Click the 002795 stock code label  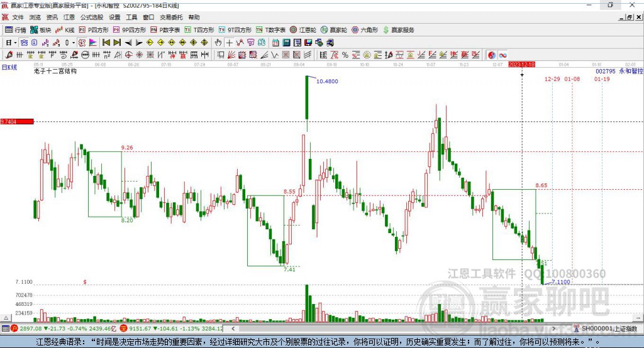pos(606,71)
